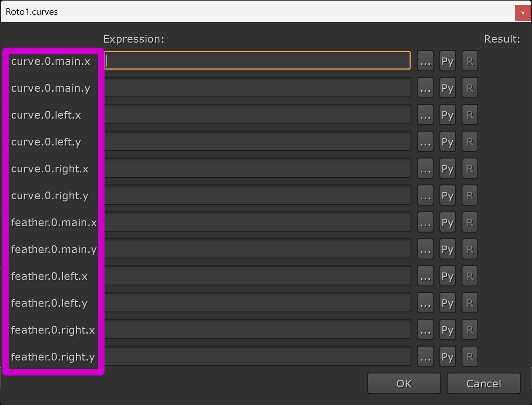The image size is (532, 405).
Task: Click the R icon for curve.0.left.x
Action: click(x=469, y=115)
